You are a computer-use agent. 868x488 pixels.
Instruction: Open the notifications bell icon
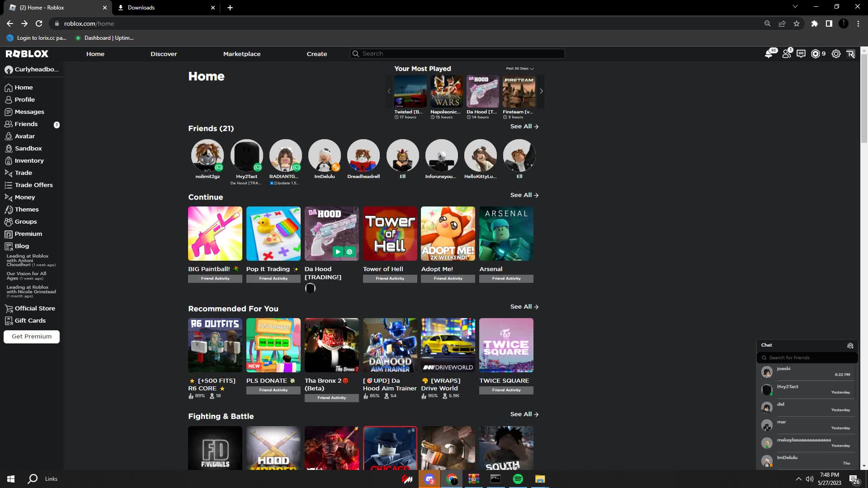(769, 54)
